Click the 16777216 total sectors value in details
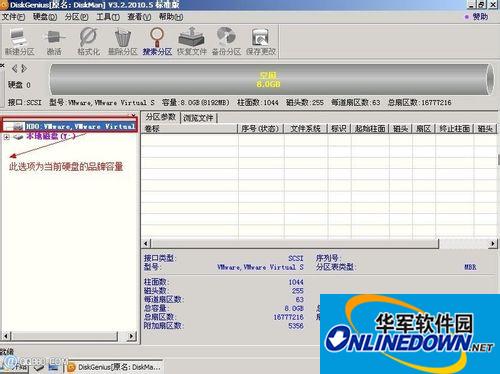This screenshot has height=374, width=500. pos(288,317)
